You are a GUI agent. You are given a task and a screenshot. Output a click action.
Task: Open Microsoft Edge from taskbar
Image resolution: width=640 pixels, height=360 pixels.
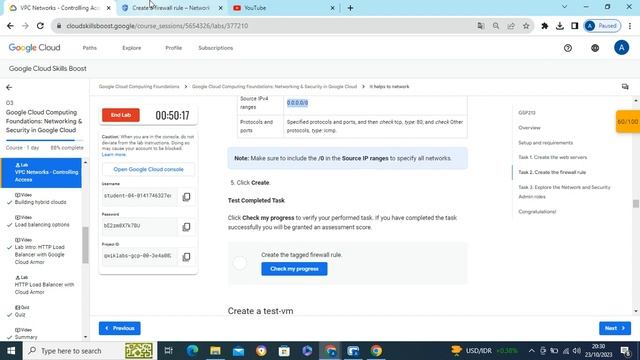(192, 351)
